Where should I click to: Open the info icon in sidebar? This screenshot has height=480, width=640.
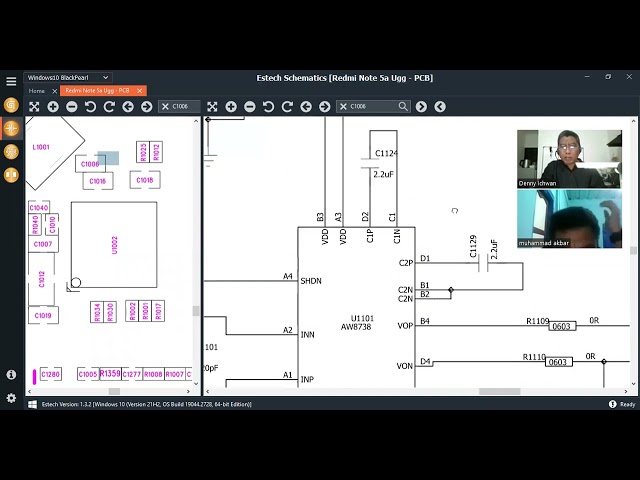[11, 375]
